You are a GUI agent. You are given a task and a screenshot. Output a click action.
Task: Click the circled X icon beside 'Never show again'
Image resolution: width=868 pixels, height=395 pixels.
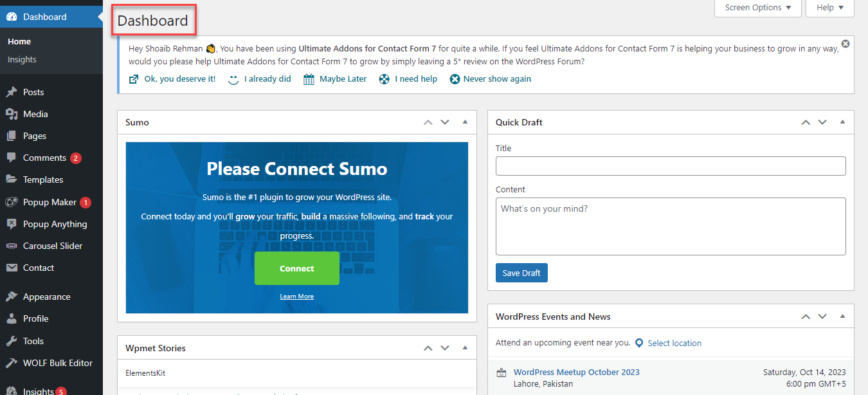point(455,79)
